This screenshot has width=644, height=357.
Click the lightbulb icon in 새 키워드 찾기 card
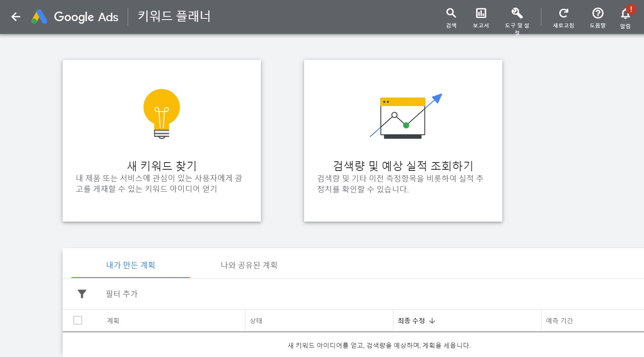pos(162,114)
